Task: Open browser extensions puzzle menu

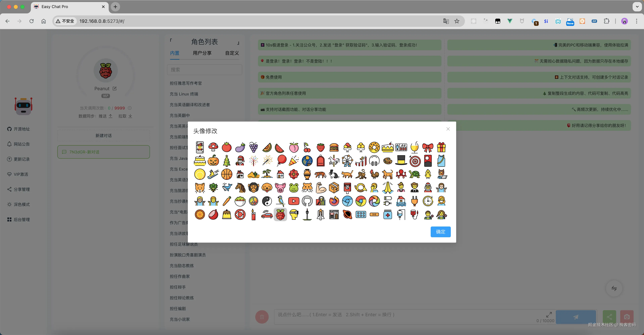Action: coord(606,21)
